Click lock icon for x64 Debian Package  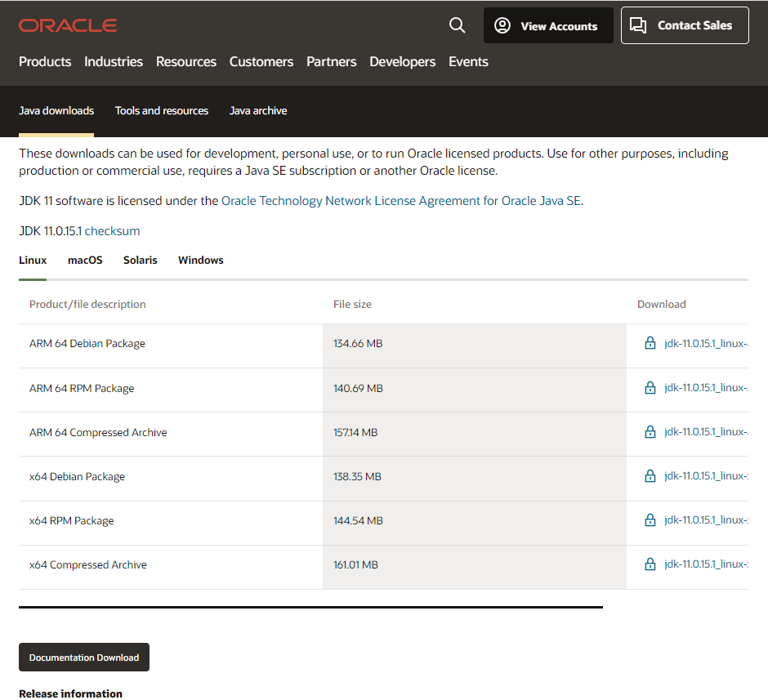point(650,476)
